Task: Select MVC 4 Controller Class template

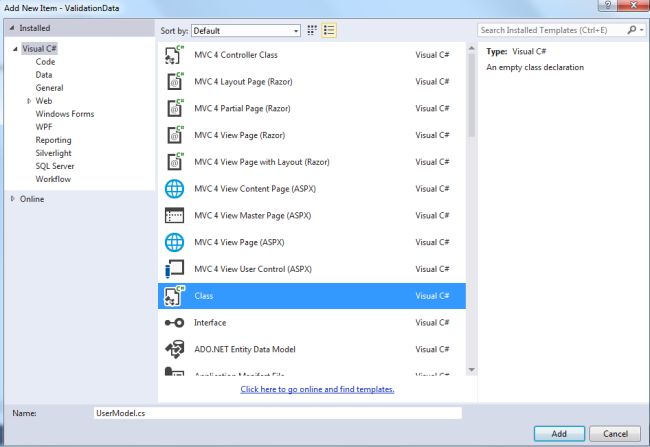Action: pos(312,55)
